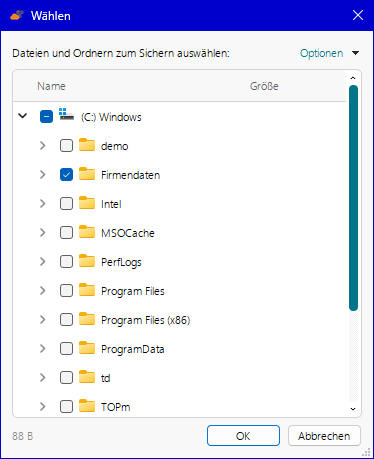Check the demo folder checkbox
374x459 pixels.
click(66, 146)
